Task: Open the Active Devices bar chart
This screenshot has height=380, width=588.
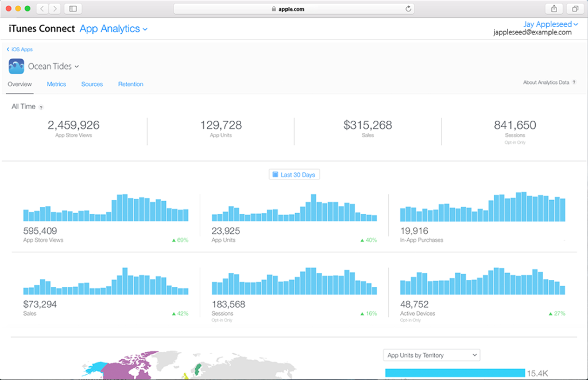Action: (482, 281)
